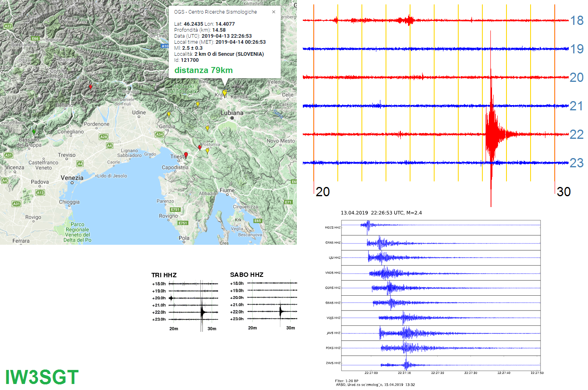Click the yellow epicenter marker near Kranj
Screen dimensions: 588x390
[x=225, y=93]
